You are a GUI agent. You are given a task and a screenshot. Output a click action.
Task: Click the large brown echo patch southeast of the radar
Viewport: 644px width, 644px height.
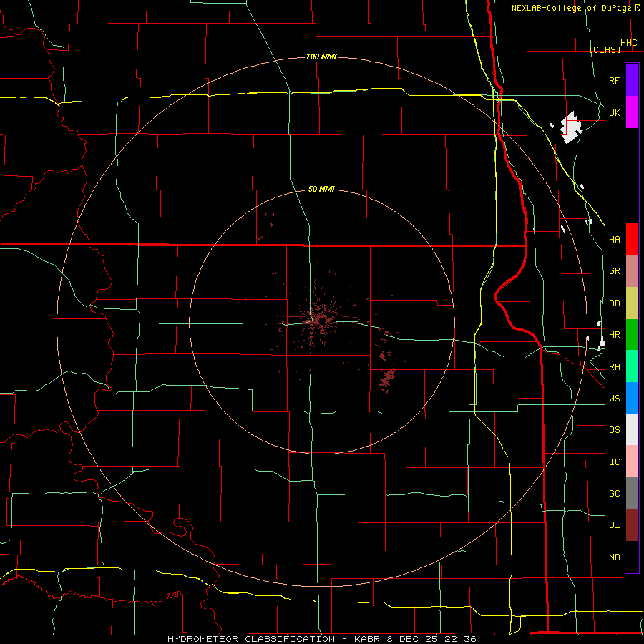[x=387, y=378]
